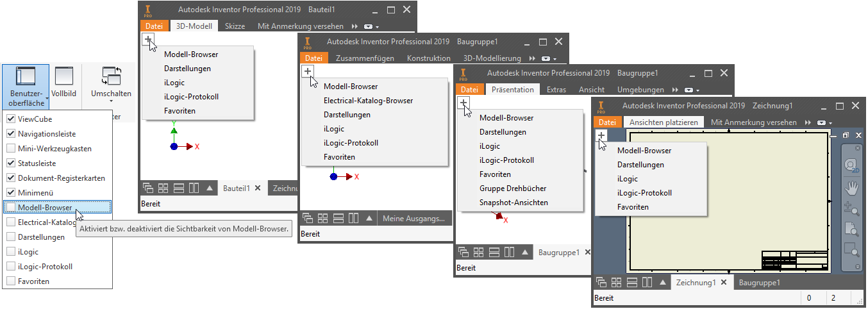The width and height of the screenshot is (868, 309).
Task: Open the Benutzeroberfläche dropdown button
Action: pyautogui.click(x=26, y=87)
